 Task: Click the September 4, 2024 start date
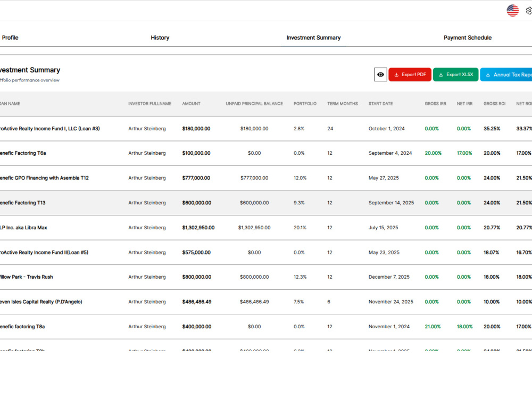click(390, 153)
